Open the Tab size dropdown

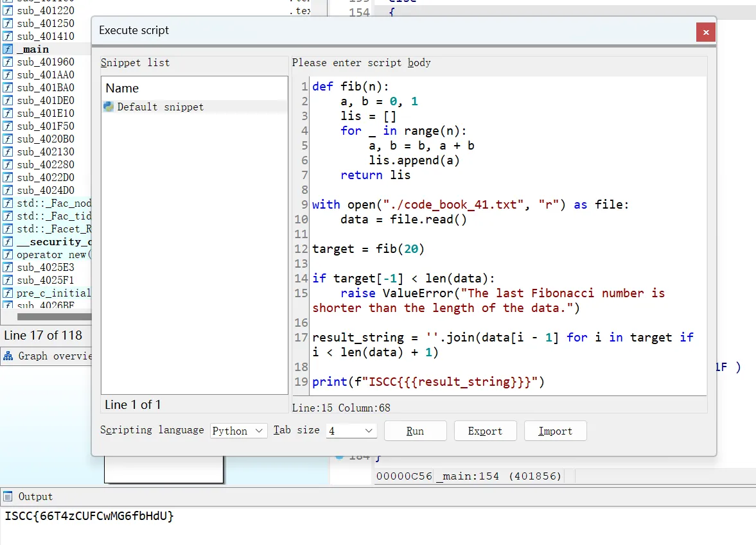pyautogui.click(x=351, y=431)
